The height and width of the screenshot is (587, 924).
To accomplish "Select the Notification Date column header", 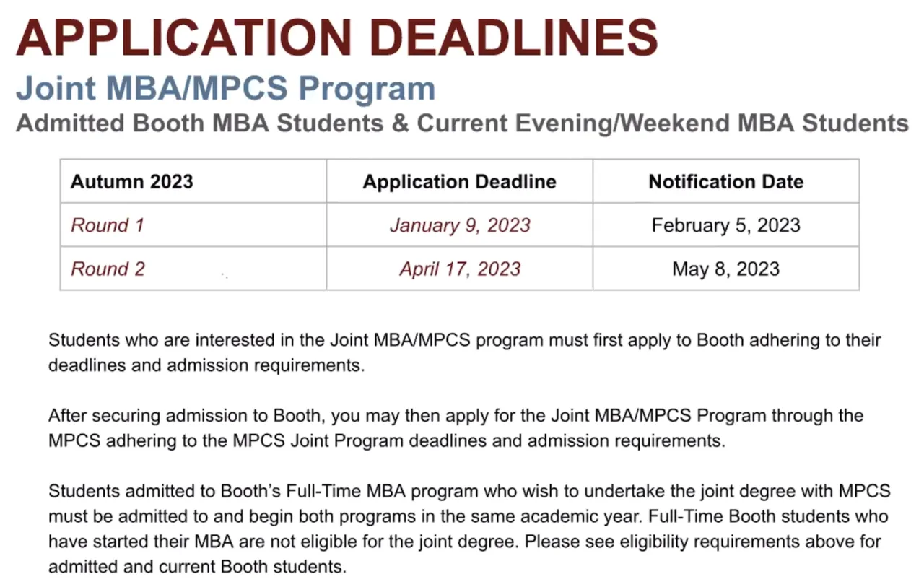I will click(725, 181).
